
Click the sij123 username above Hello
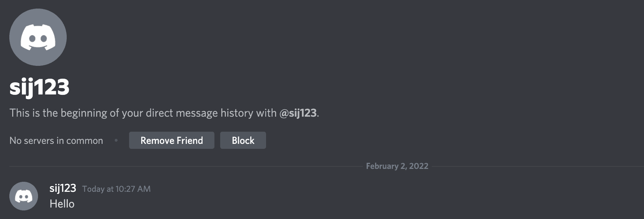63,188
